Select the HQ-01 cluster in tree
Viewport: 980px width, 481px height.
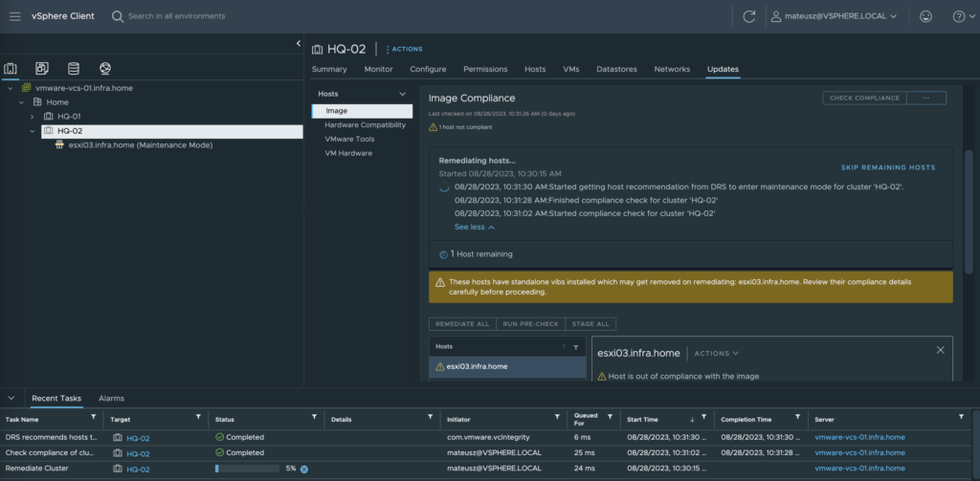point(69,117)
